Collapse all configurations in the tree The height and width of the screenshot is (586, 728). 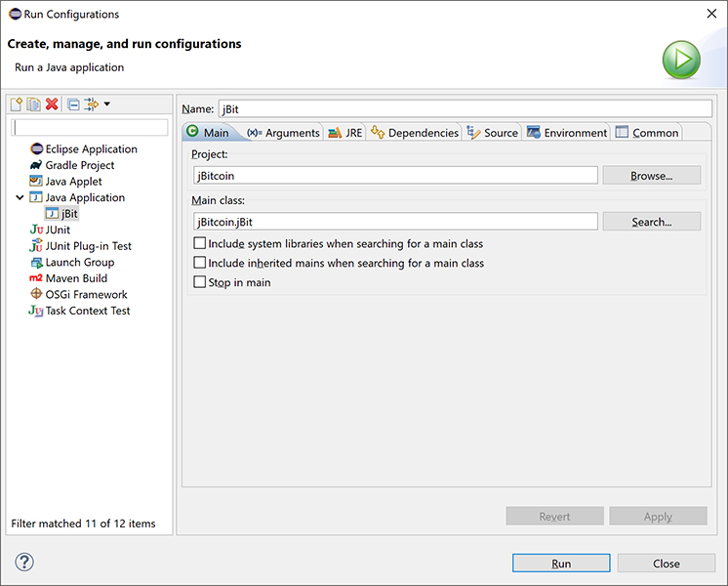coord(73,105)
